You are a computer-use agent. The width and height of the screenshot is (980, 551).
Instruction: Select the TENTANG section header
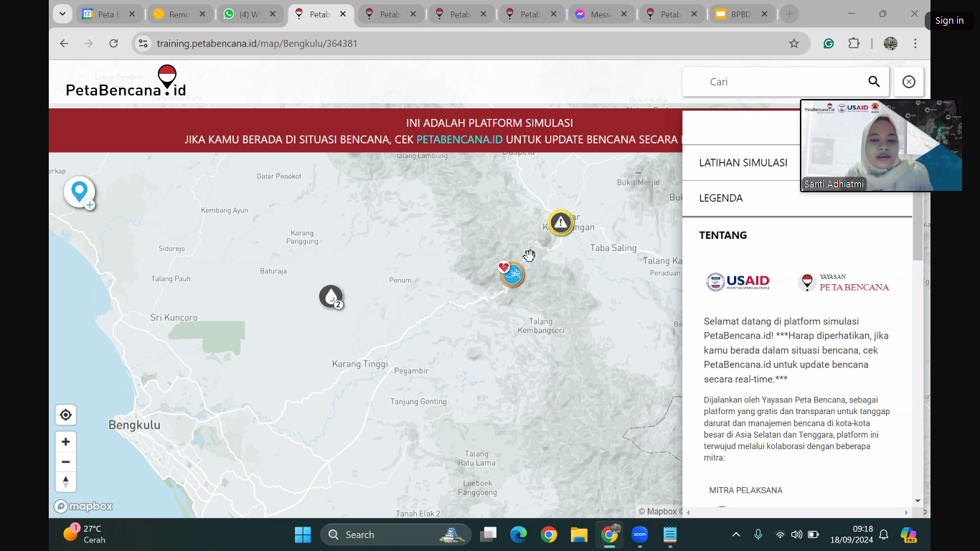click(x=723, y=235)
